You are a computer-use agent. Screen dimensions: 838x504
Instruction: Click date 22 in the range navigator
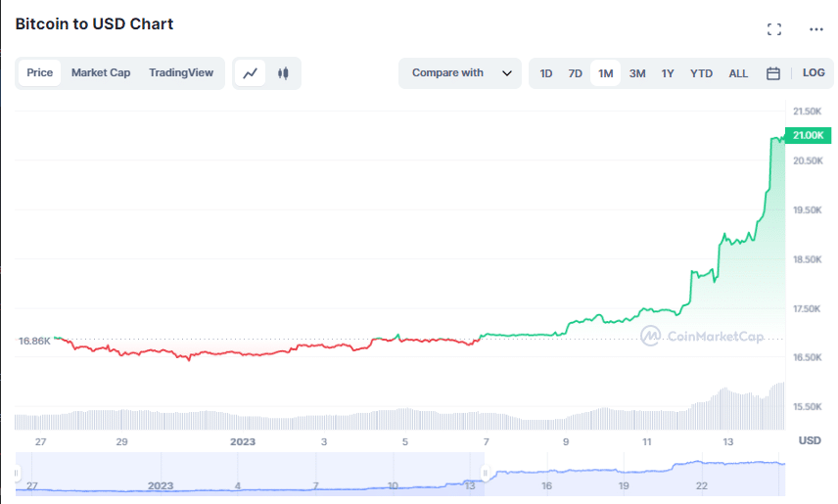[701, 485]
